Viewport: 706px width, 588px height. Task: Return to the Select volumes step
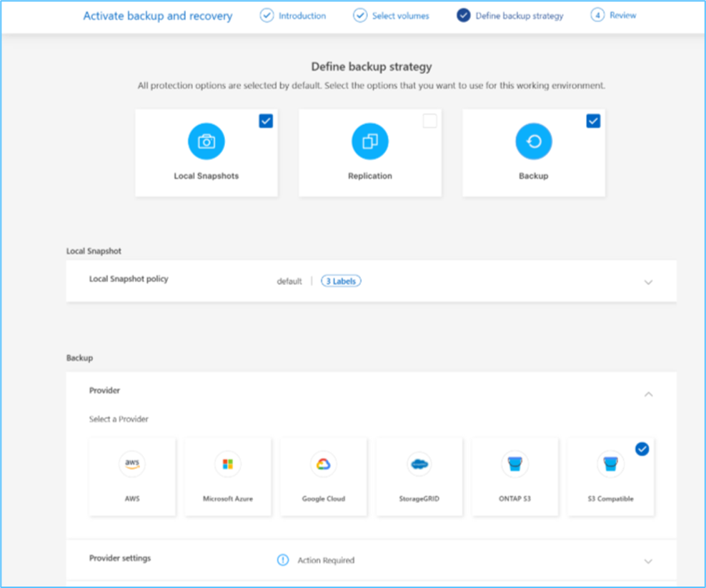pos(392,16)
